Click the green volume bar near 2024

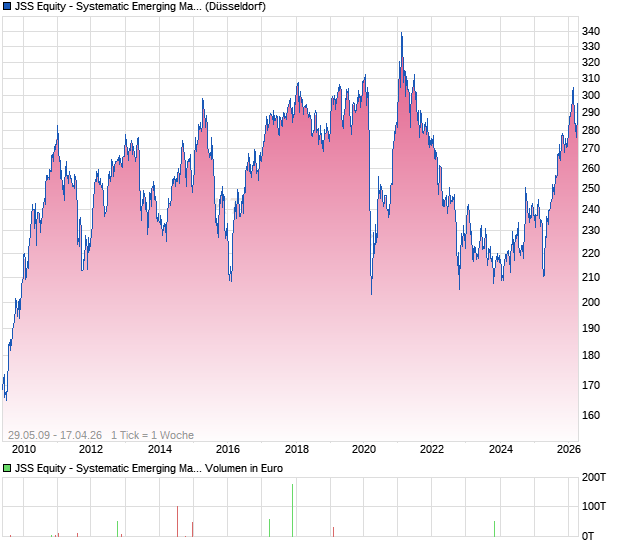tap(494, 528)
